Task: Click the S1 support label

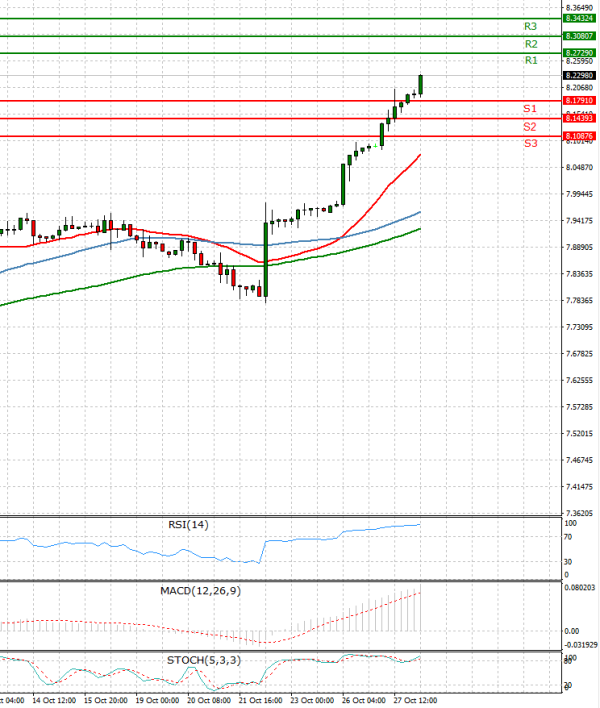Action: (530, 108)
